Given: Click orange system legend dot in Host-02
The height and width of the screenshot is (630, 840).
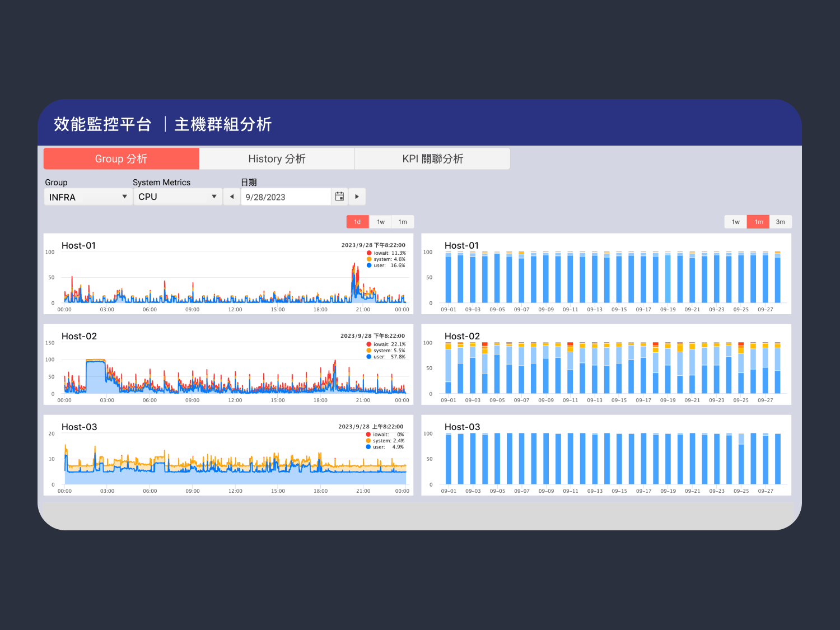Looking at the screenshot, I should [x=369, y=351].
